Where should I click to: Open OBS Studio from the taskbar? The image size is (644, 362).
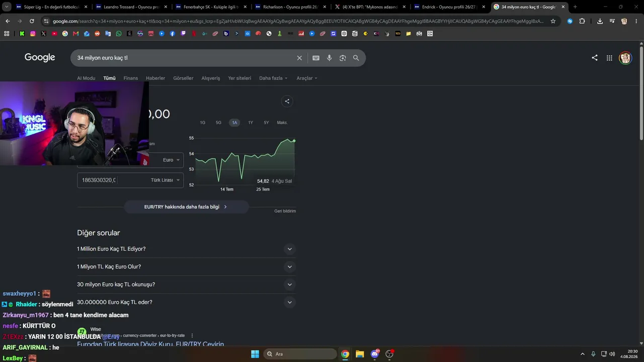click(389, 354)
